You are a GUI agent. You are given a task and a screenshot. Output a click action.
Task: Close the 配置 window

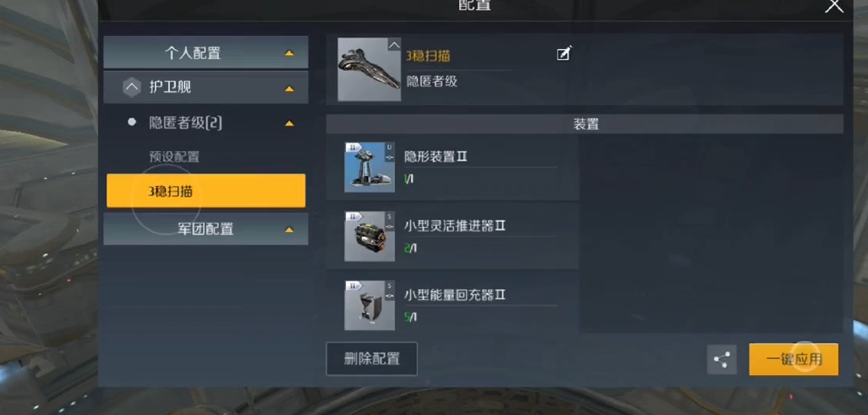834,6
